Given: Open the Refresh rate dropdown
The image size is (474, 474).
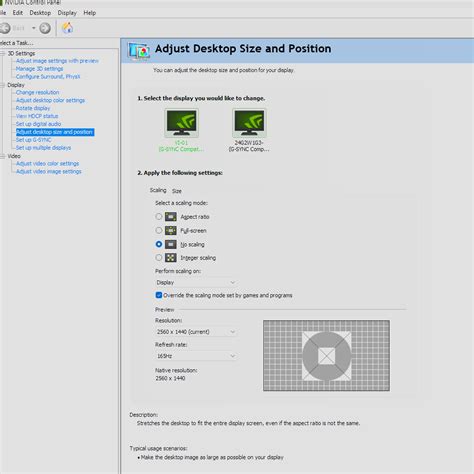Looking at the screenshot, I should pyautogui.click(x=196, y=356).
